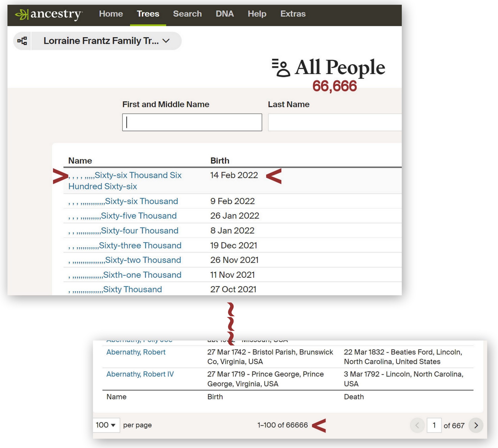Screen dimensions: 498x448
Task: Select the Trees tab
Action: pyautogui.click(x=148, y=14)
